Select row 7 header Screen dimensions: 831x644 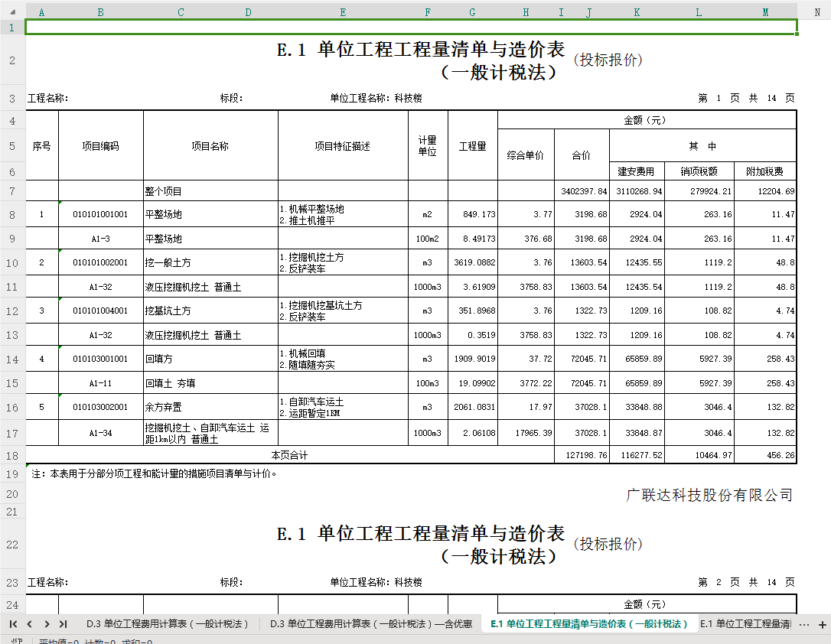(12, 190)
